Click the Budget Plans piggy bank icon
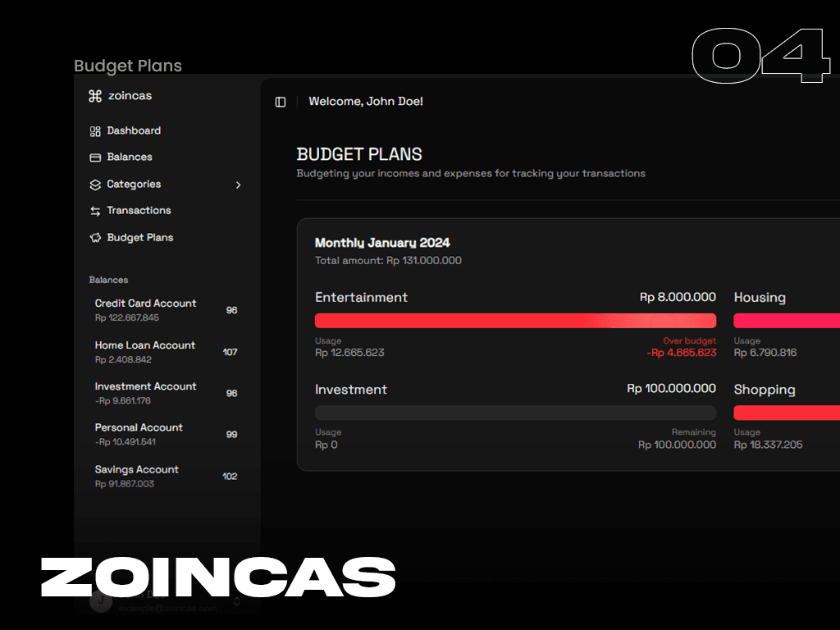Screen dimensions: 840x630 (x=95, y=238)
